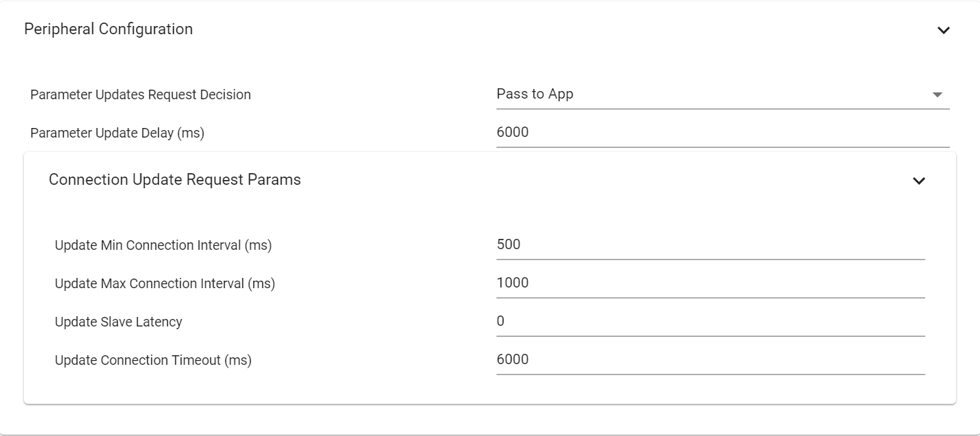Focus the Parameter Update Delay input field
This screenshot has height=436, width=980.
(723, 133)
